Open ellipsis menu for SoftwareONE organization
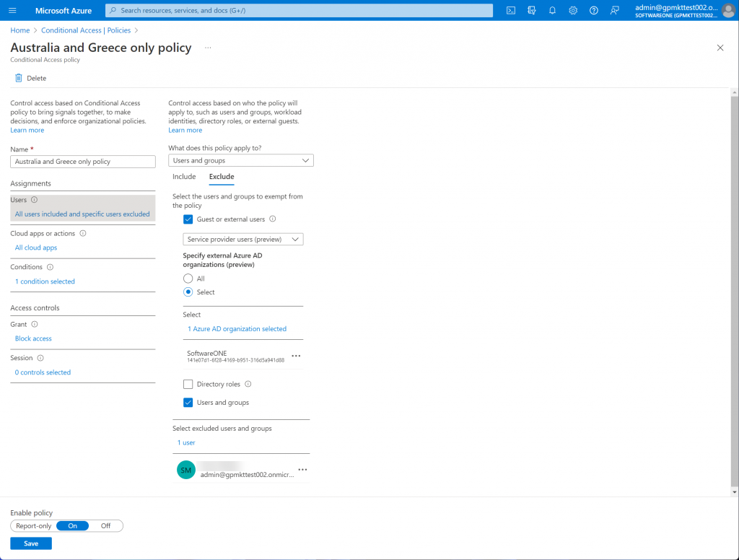The height and width of the screenshot is (560, 739). tap(295, 356)
